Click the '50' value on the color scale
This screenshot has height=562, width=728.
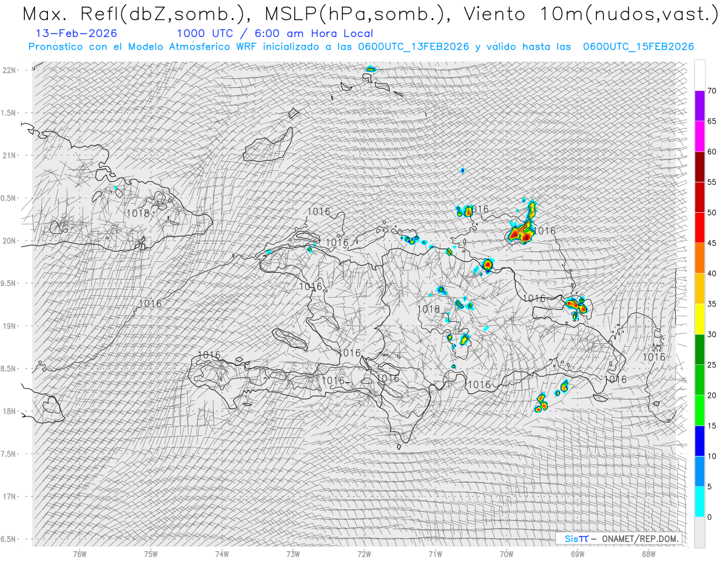[712, 213]
